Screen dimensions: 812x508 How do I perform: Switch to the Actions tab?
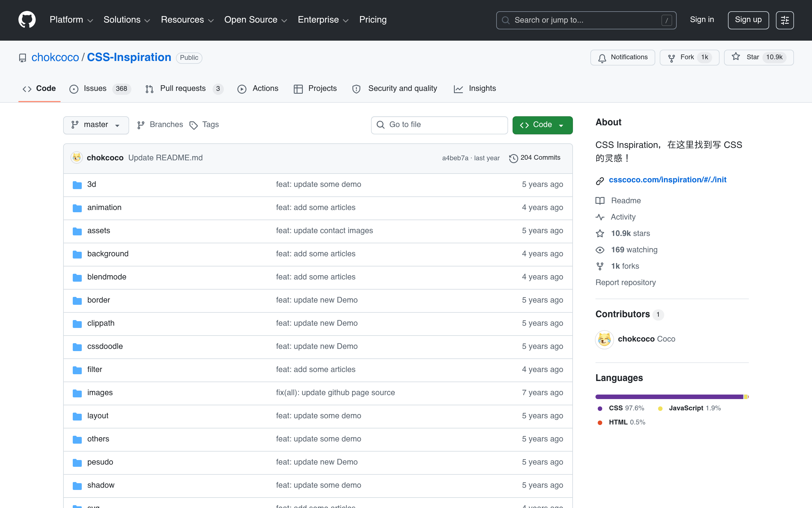pos(258,89)
